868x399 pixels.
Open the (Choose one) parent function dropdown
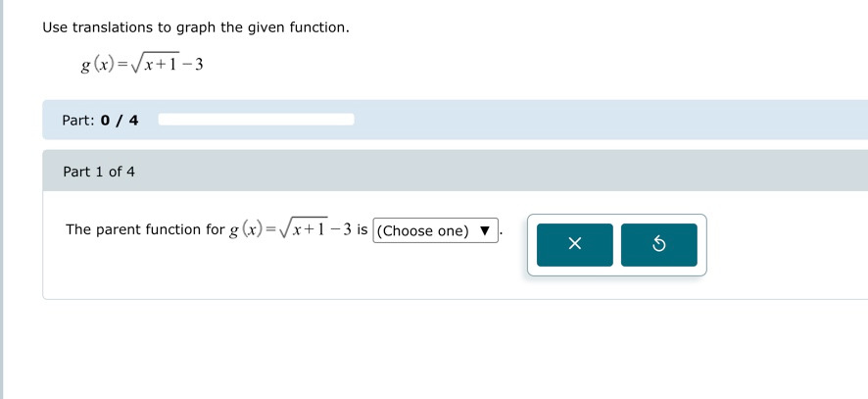coord(436,230)
